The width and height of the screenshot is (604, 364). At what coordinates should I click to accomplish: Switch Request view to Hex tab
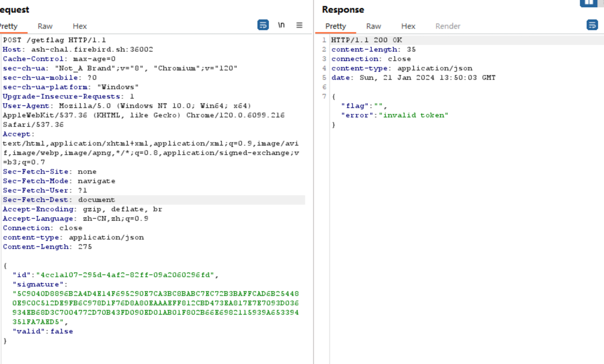[x=80, y=26]
